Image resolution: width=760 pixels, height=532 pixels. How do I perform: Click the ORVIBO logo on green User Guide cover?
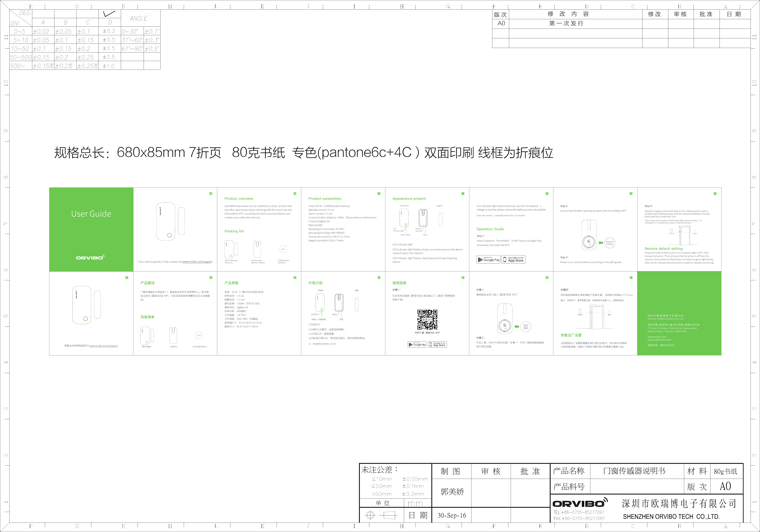click(90, 257)
